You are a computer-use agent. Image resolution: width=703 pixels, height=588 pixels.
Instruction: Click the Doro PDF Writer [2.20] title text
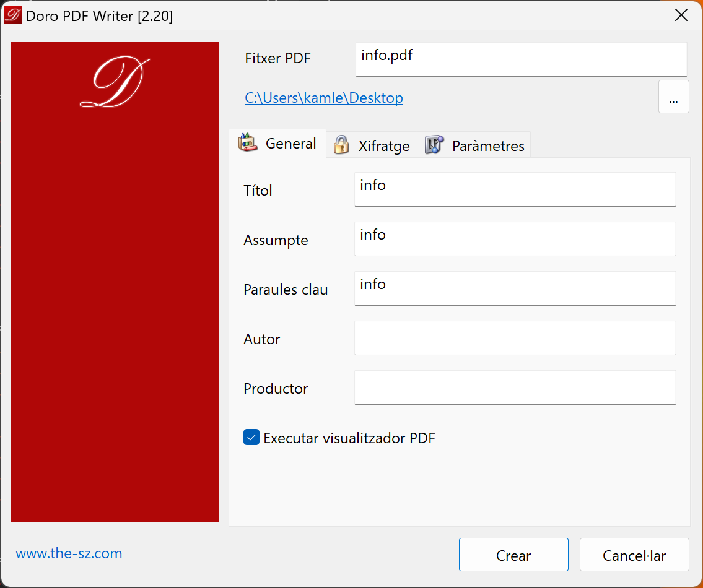99,15
